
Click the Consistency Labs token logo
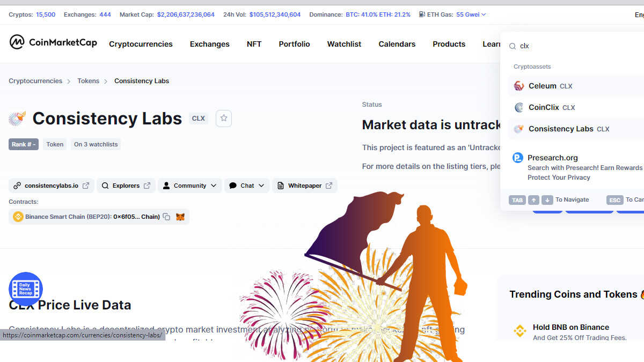point(18,119)
